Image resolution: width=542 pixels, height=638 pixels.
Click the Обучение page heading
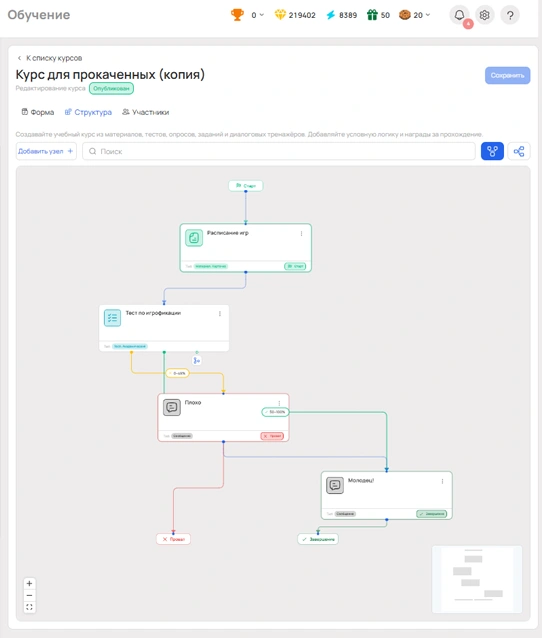(x=39, y=15)
